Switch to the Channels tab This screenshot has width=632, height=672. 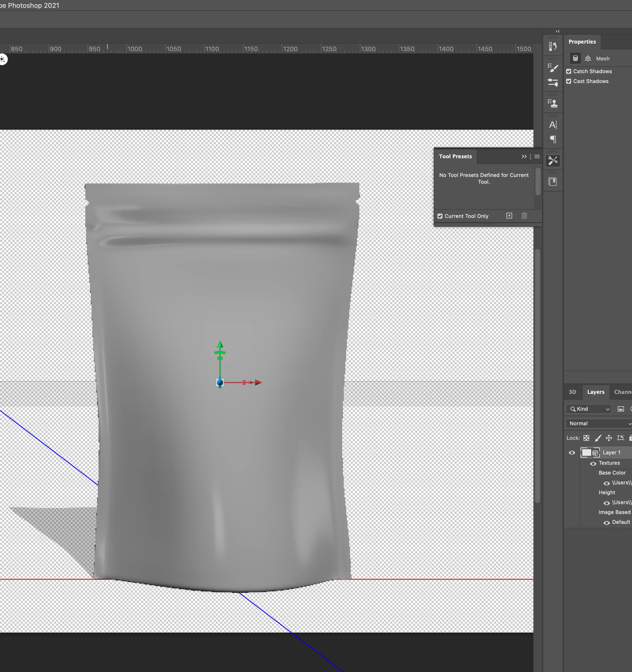(622, 392)
